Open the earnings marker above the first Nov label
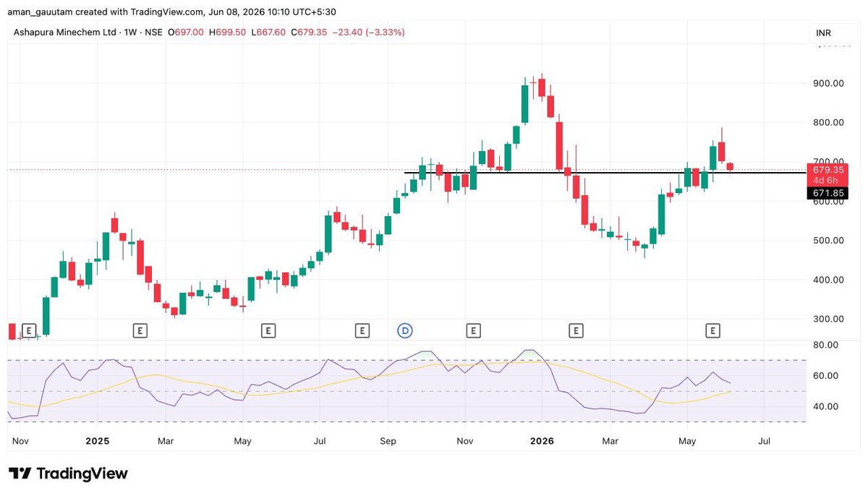 [28, 330]
